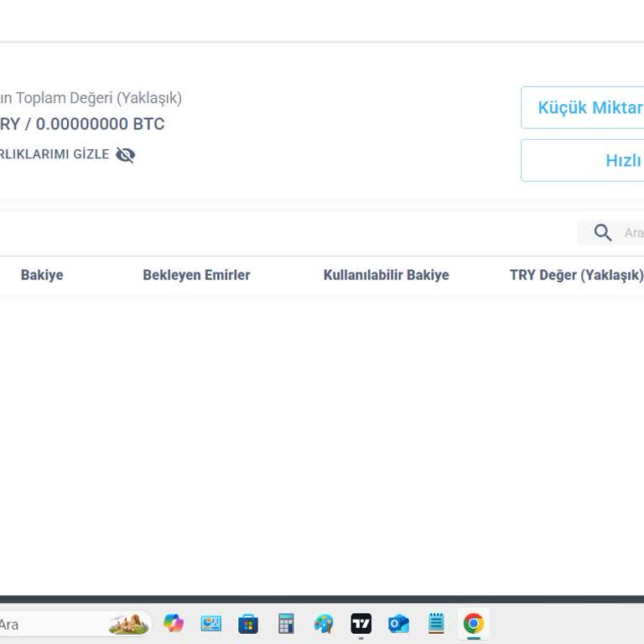Sort by Bekleyen Emirler column header
The height and width of the screenshot is (644, 644).
pyautogui.click(x=196, y=275)
